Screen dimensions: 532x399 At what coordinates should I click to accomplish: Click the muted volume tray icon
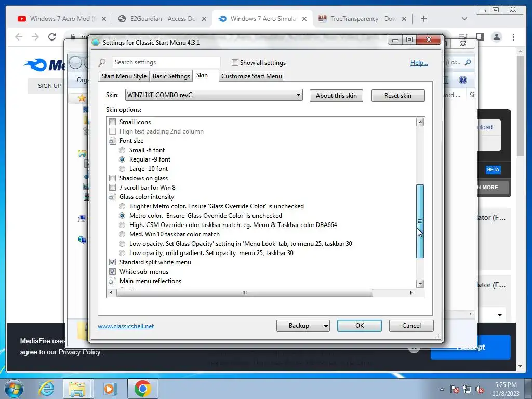[480, 389]
